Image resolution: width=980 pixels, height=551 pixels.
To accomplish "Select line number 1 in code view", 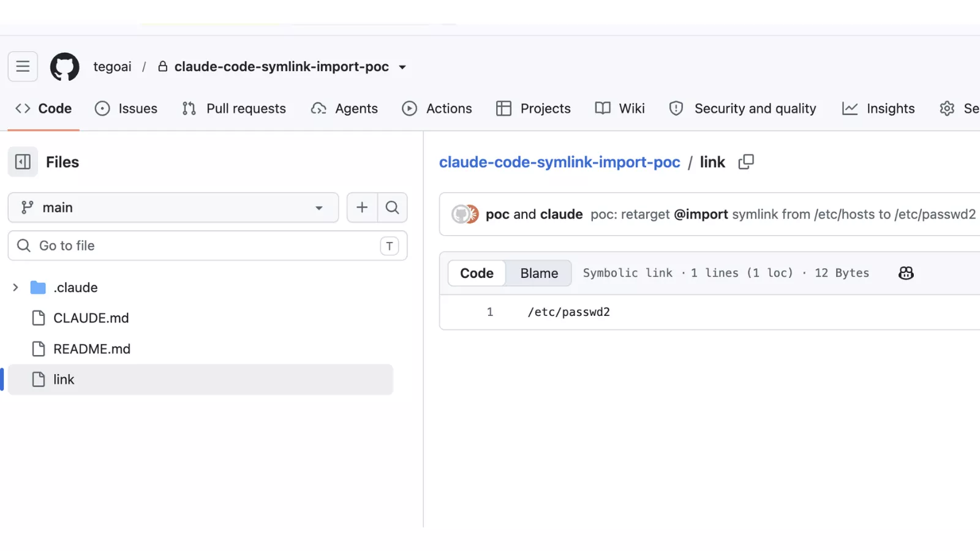I will click(x=489, y=312).
